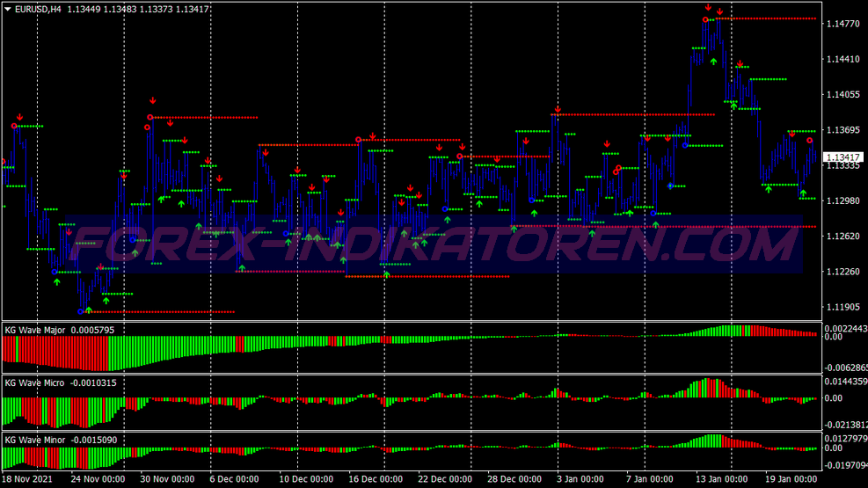868x488 pixels.
Task: Click the red circle marker at the chart's highest peak
Action: 705,19
